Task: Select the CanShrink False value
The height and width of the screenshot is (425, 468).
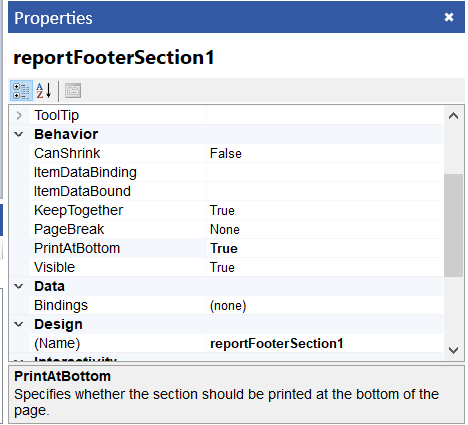Action: point(325,154)
